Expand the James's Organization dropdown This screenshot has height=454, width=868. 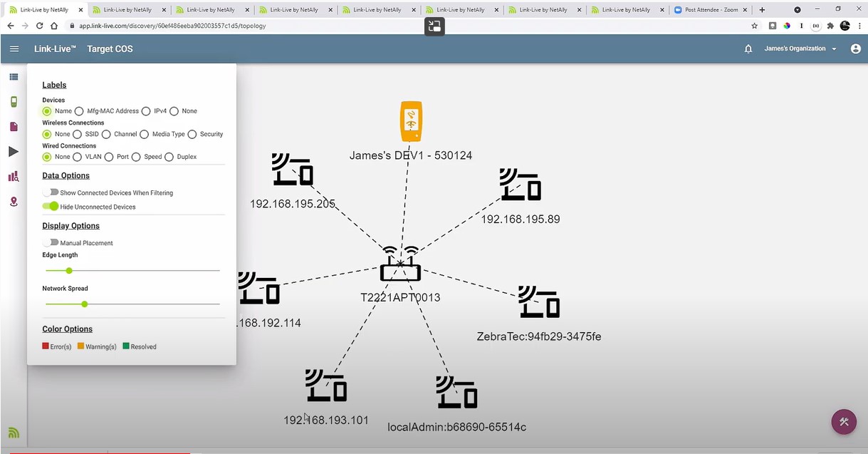tap(795, 48)
